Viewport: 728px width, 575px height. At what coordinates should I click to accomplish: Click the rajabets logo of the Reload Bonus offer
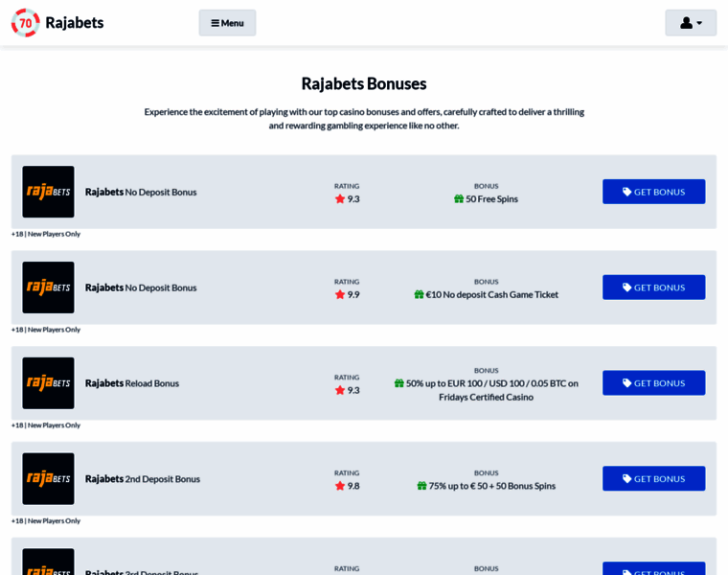pos(48,383)
